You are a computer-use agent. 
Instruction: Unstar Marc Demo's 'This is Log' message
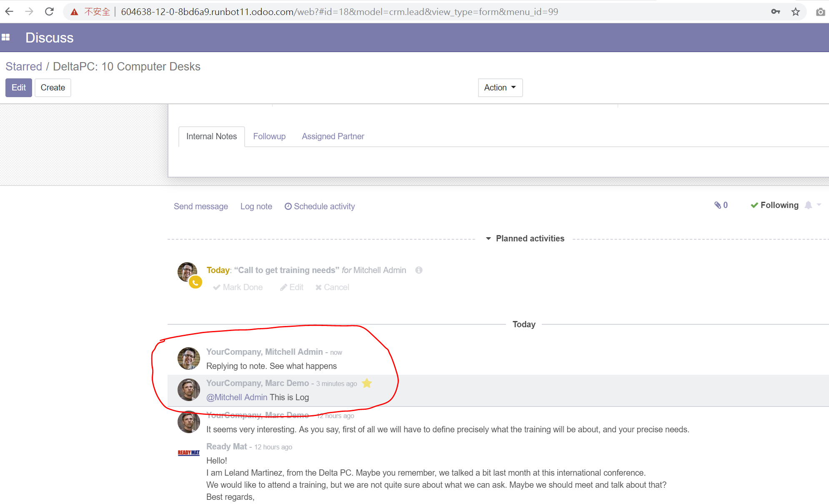click(367, 383)
